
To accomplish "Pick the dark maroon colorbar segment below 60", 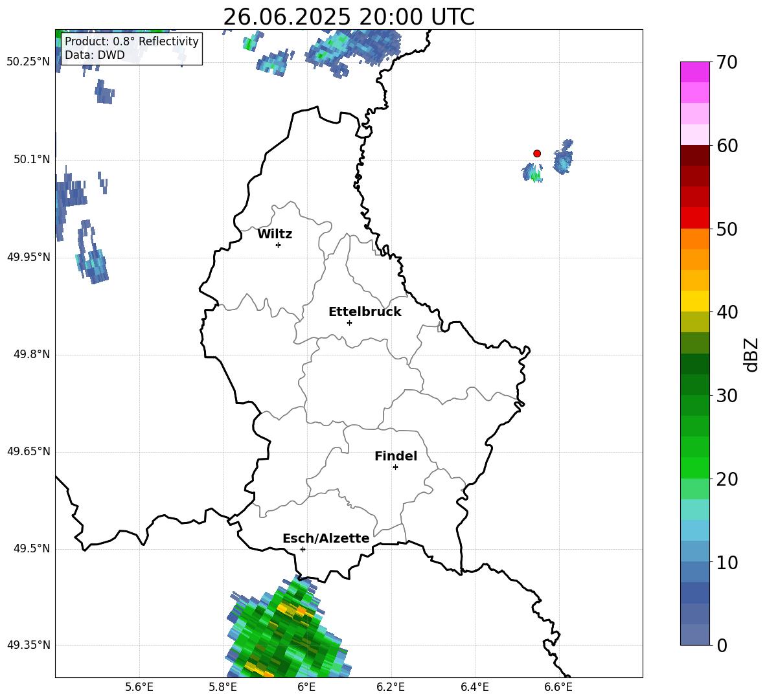I will (x=694, y=155).
